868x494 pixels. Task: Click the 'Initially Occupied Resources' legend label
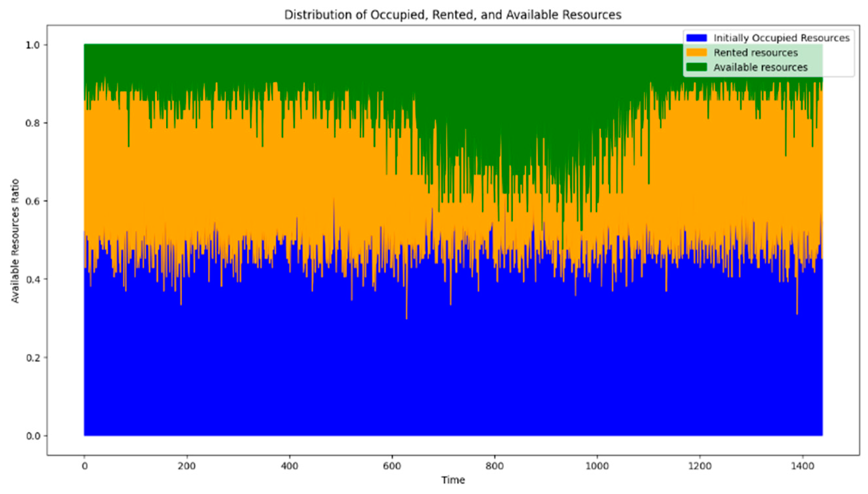click(781, 38)
